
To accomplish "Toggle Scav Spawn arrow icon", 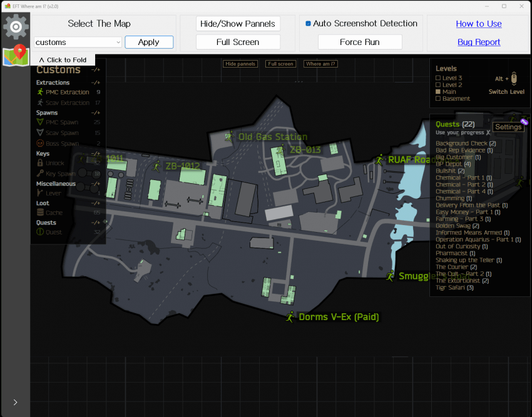I will point(40,133).
